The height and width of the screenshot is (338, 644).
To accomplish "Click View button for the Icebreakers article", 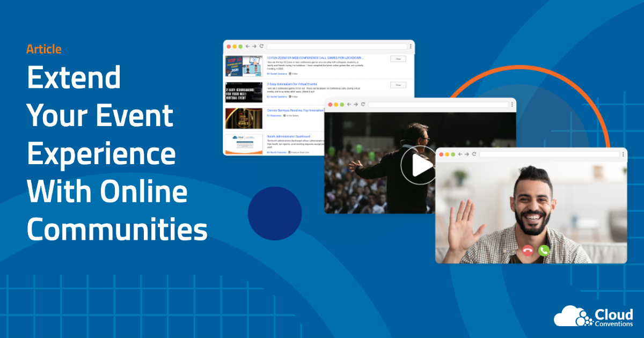I will (398, 85).
